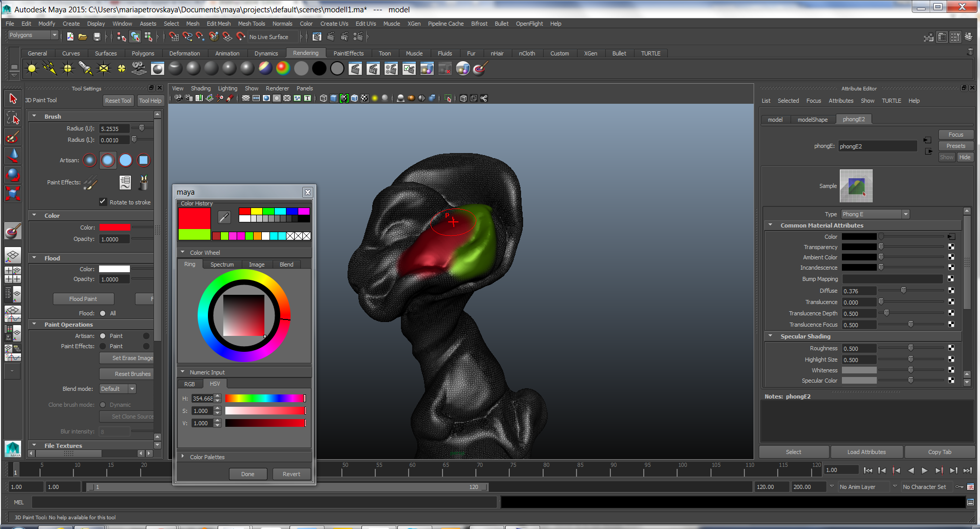The image size is (980, 529).
Task: Click the Radius (U) value field
Action: click(x=114, y=129)
